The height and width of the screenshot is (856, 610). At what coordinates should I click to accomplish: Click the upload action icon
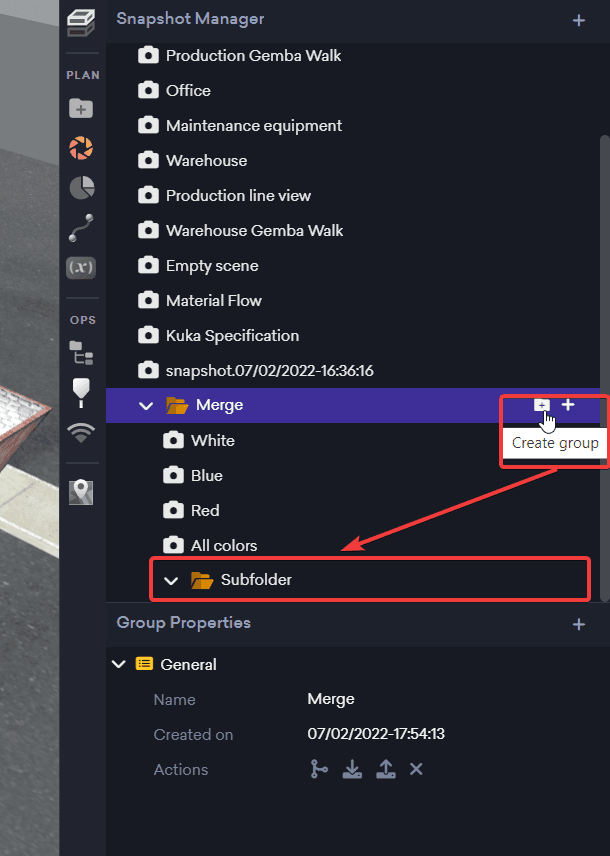[384, 769]
